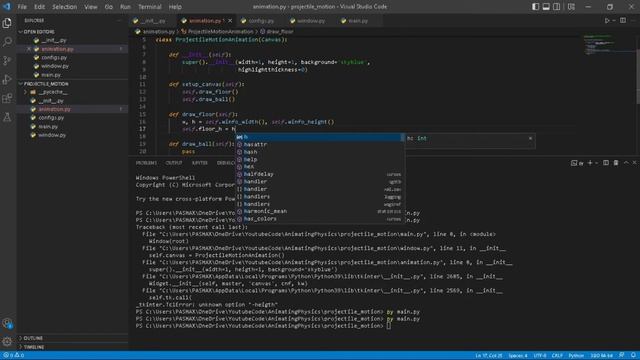This screenshot has height=360, width=640.
Task: Select 'hasattr' in the suggestion list
Action: [x=320, y=144]
